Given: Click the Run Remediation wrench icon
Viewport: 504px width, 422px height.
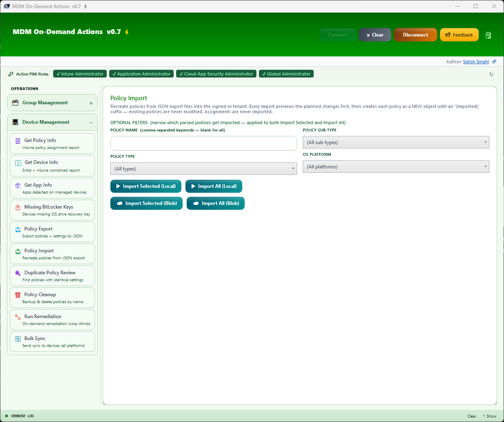Looking at the screenshot, I should click(18, 317).
